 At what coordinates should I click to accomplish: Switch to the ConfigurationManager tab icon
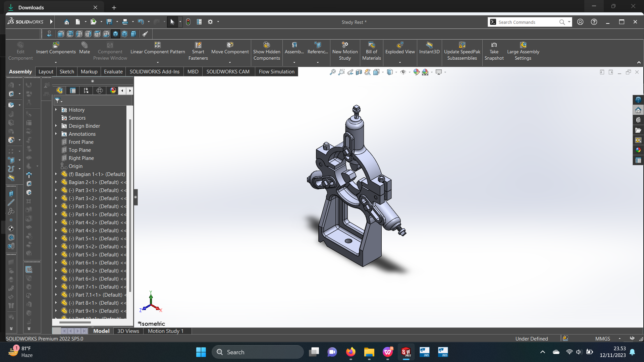[86, 90]
